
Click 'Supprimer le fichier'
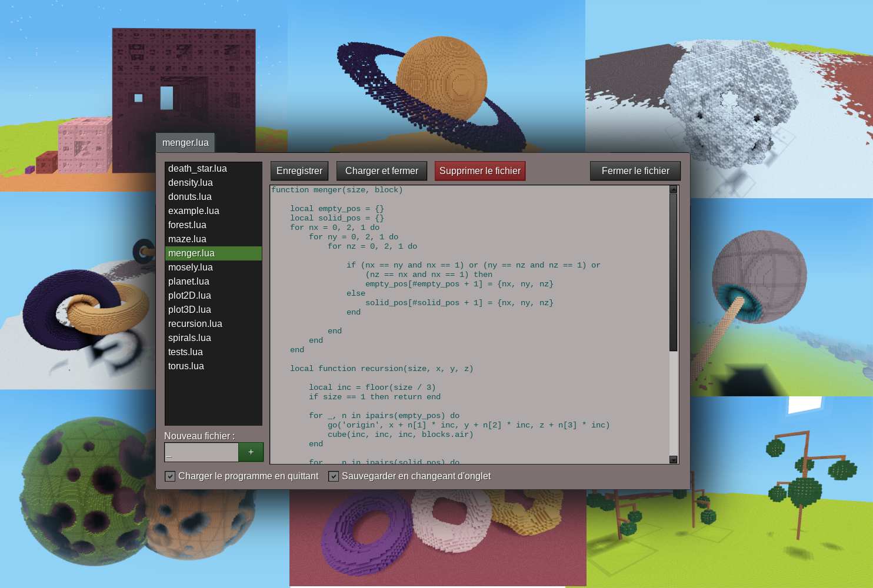(x=479, y=171)
